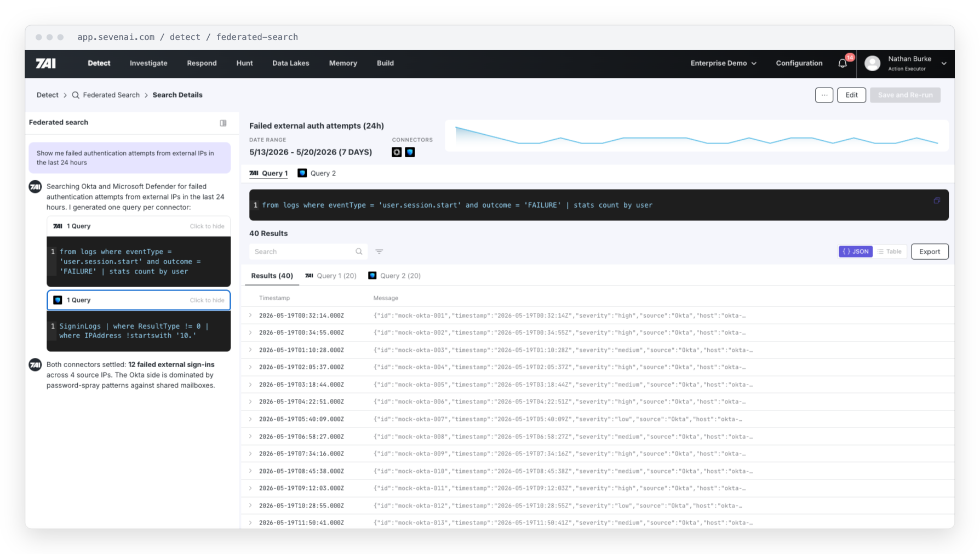Image resolution: width=980 pixels, height=554 pixels.
Task: Click the Okta connector icon
Action: (397, 152)
